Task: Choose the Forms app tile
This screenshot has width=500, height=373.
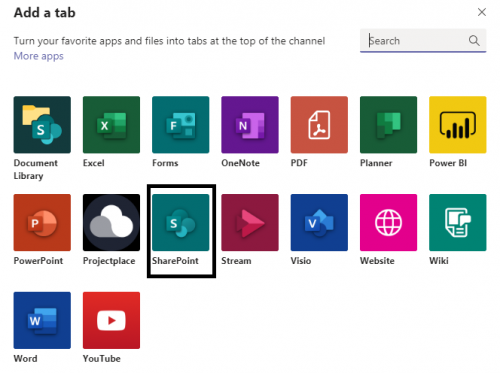Action: (x=181, y=125)
